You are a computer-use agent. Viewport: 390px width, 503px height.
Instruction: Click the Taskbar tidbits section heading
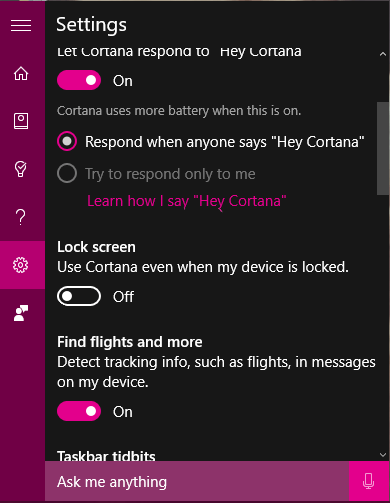click(x=106, y=456)
